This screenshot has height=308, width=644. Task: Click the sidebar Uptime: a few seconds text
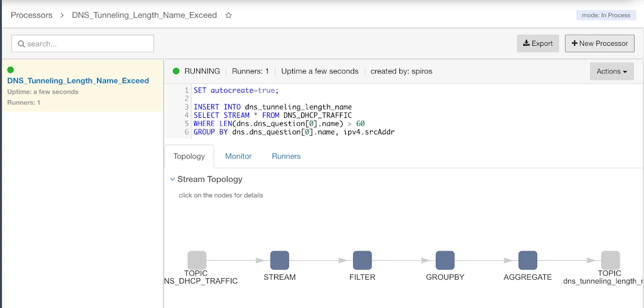[x=43, y=92]
